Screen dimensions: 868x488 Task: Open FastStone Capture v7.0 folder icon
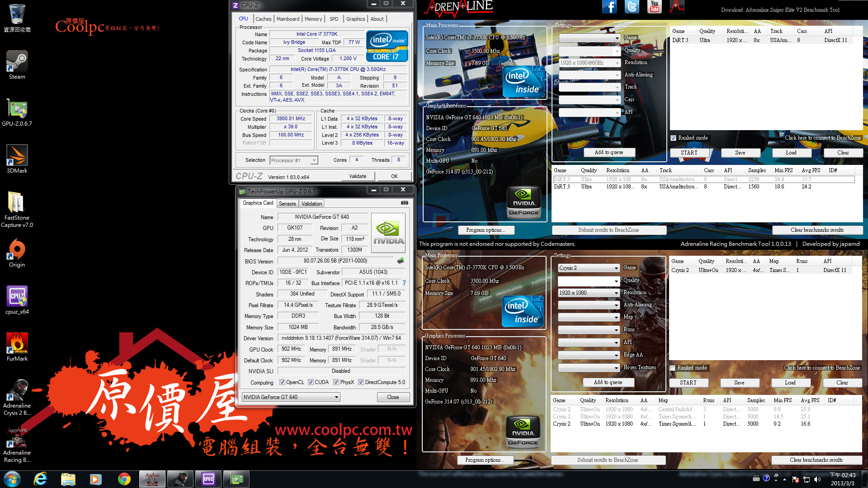(17, 209)
